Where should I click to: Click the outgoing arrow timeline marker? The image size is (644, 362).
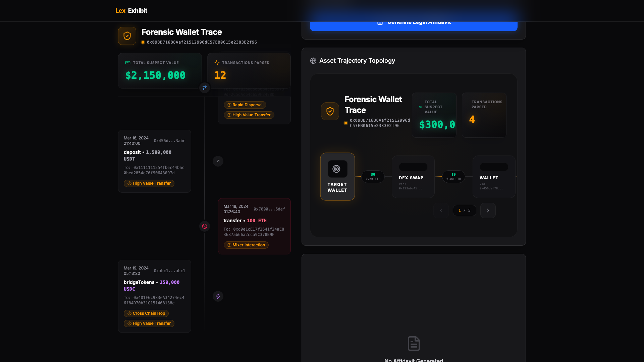coord(218,161)
